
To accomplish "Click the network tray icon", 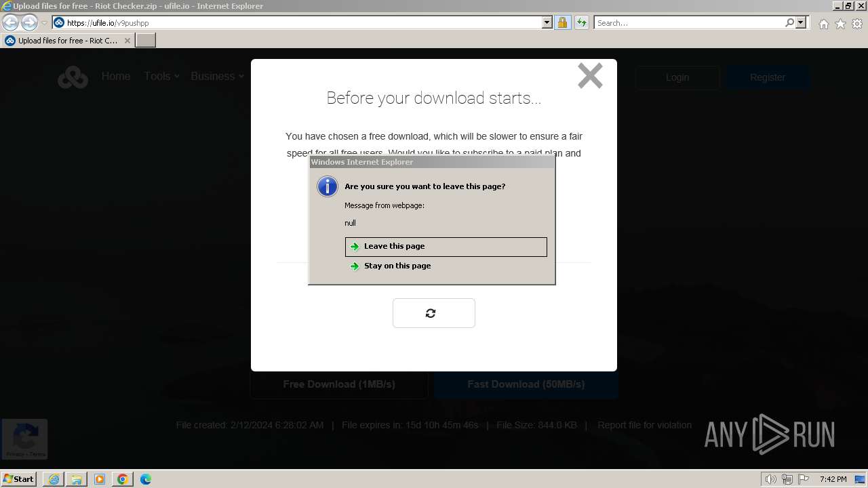I will [x=787, y=479].
